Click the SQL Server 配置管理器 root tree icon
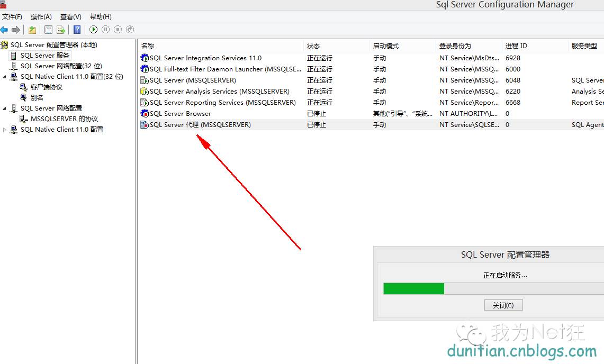This screenshot has height=364, width=604. click(4, 44)
